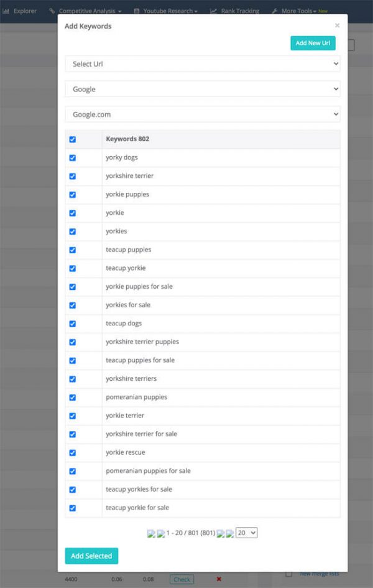Uncheck the yorkie puppies keyword
This screenshot has width=373, height=588.
[x=73, y=194]
